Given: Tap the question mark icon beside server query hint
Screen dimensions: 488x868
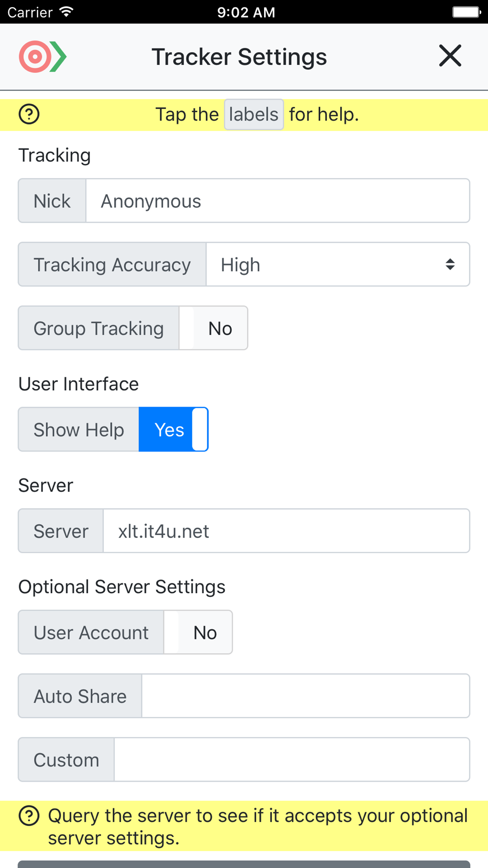Looking at the screenshot, I should pyautogui.click(x=29, y=816).
